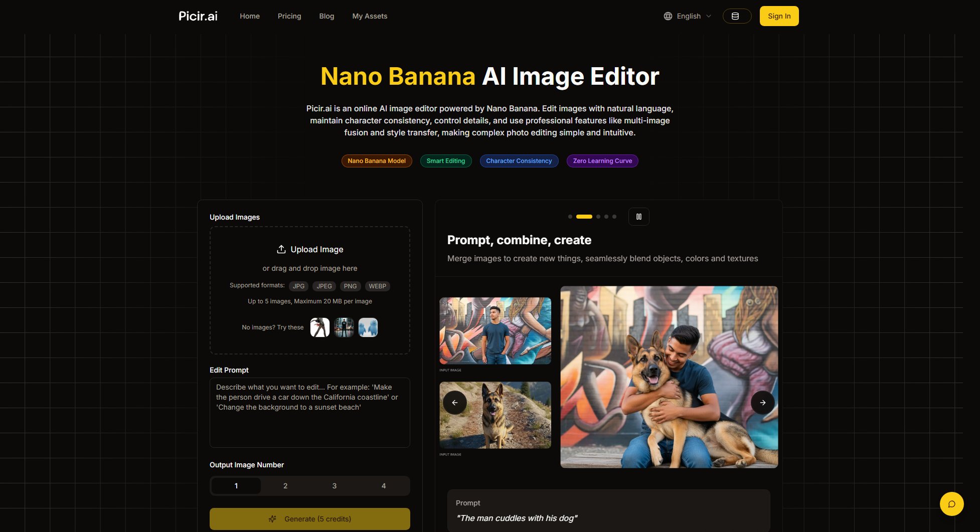Click the JPG format badge
980x532 pixels.
coord(298,286)
